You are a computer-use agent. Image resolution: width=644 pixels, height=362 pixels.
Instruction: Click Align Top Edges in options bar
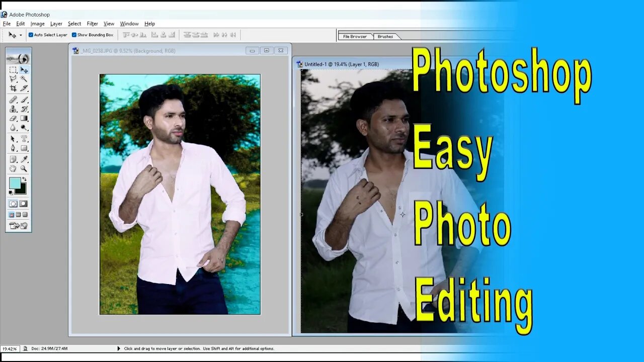coord(127,35)
